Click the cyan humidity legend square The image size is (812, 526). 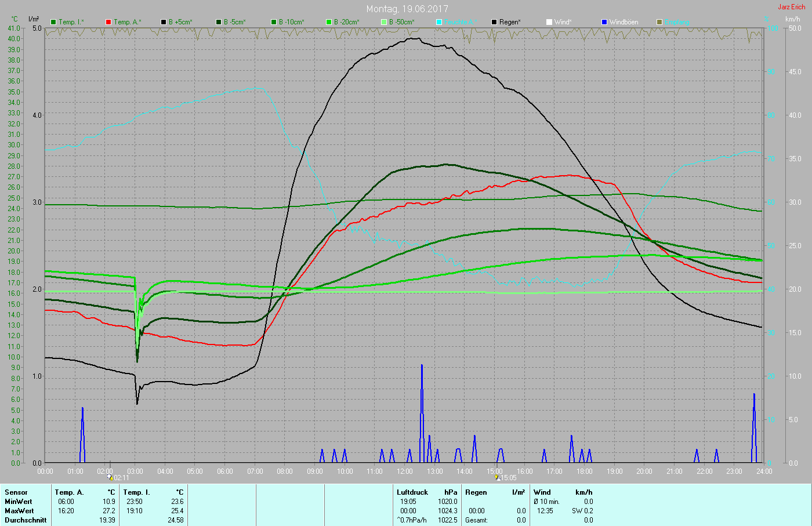439,22
